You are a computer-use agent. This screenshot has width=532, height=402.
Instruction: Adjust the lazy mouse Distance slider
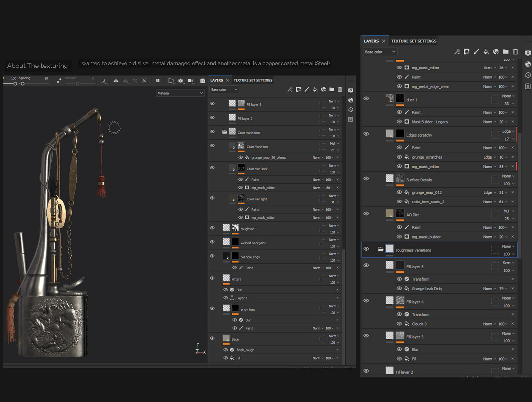[x=77, y=84]
